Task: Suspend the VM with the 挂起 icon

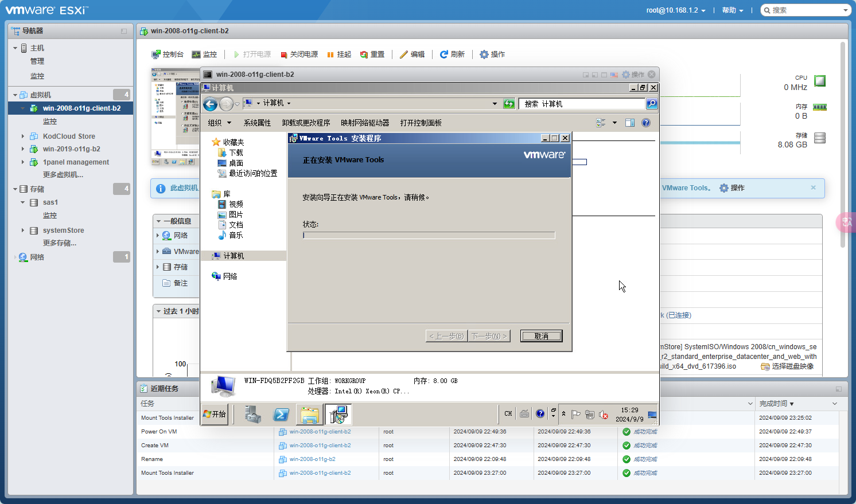Action: coord(339,54)
